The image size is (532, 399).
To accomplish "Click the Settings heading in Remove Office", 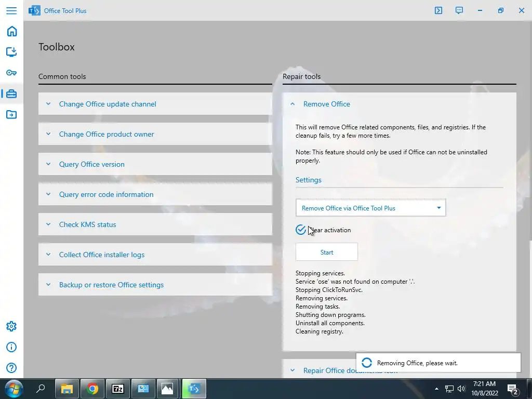I will coord(308,180).
